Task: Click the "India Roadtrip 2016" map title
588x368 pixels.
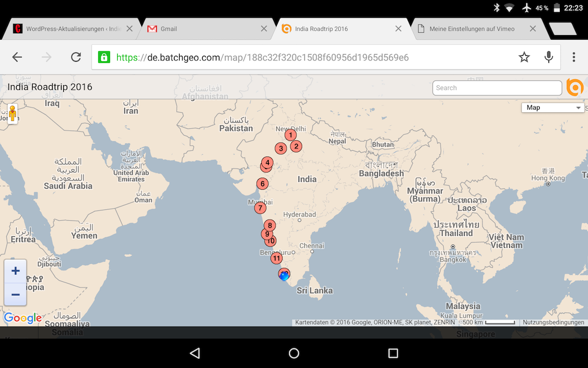Action: (x=50, y=87)
